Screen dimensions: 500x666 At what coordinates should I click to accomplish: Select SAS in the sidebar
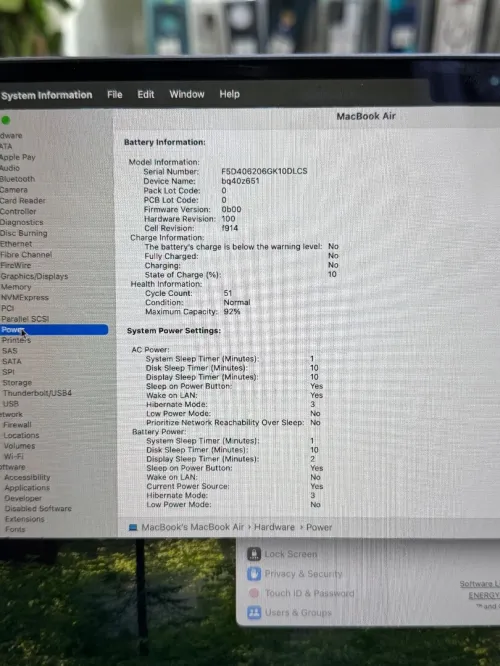coord(10,351)
